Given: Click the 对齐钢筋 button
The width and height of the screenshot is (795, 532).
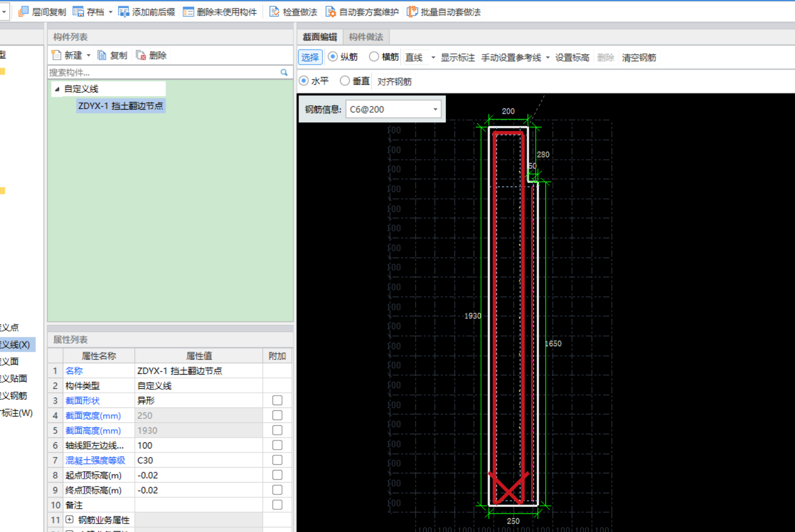Looking at the screenshot, I should [x=394, y=81].
